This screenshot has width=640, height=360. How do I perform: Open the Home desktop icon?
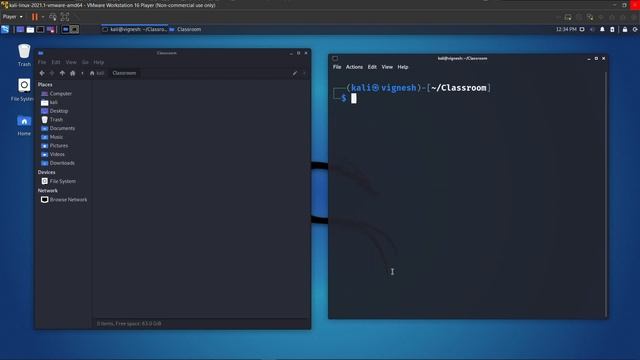[x=24, y=125]
